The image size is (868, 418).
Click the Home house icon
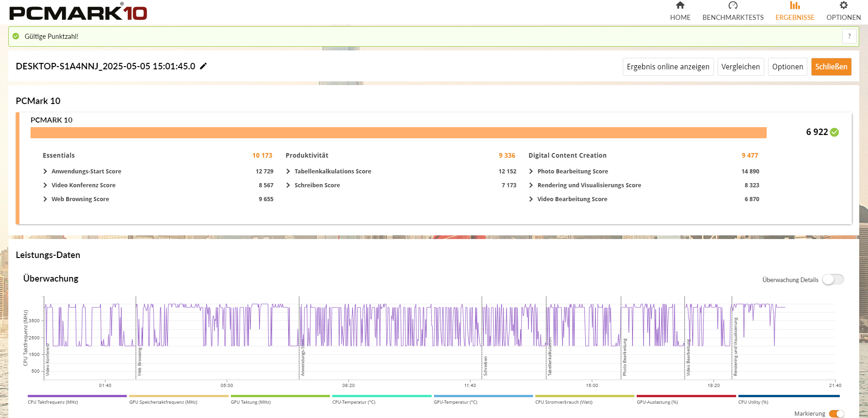click(680, 5)
